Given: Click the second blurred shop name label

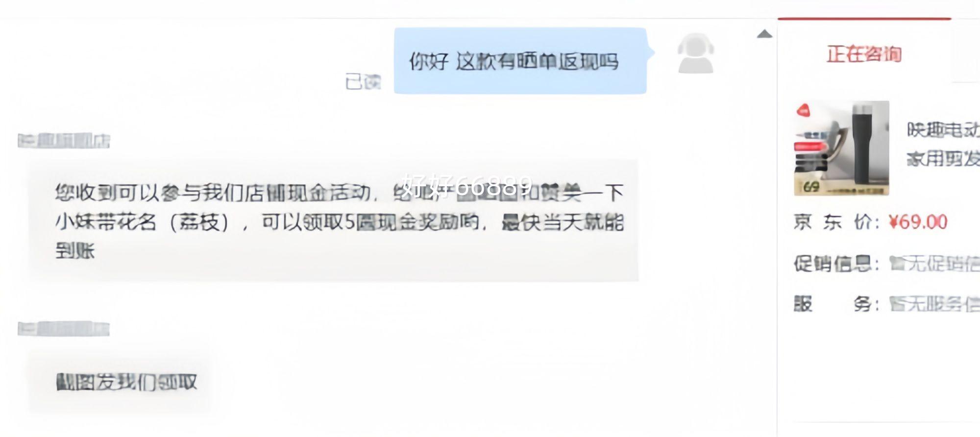Looking at the screenshot, I should point(64,329).
